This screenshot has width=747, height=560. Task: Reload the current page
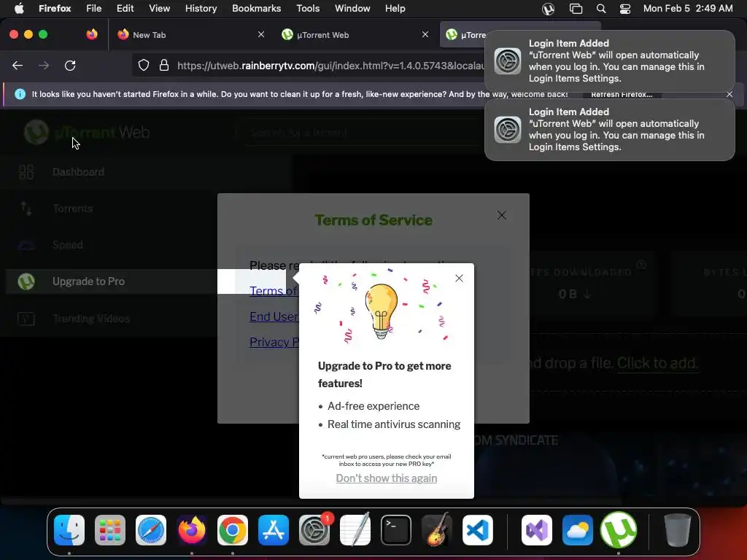[x=70, y=65]
